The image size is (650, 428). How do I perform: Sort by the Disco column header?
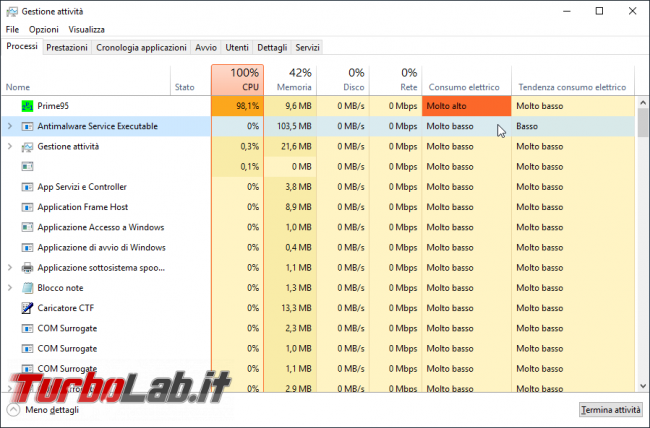[343, 80]
